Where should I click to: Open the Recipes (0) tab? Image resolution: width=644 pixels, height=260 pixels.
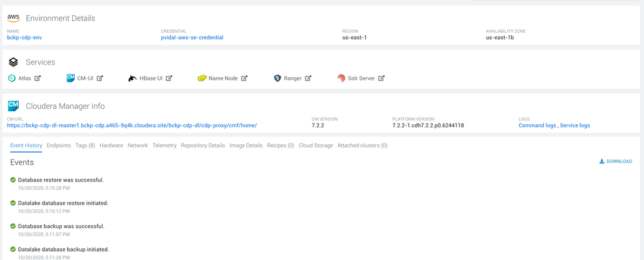[x=280, y=145]
